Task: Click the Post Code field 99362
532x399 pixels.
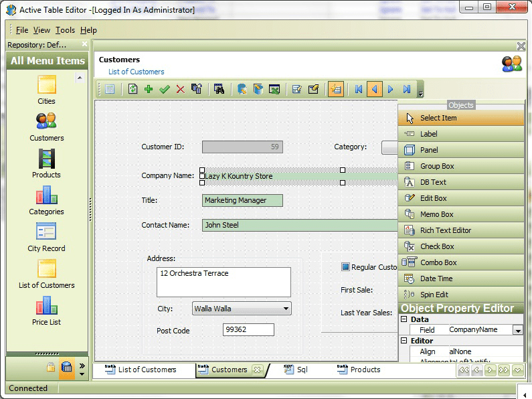Action: [248, 330]
